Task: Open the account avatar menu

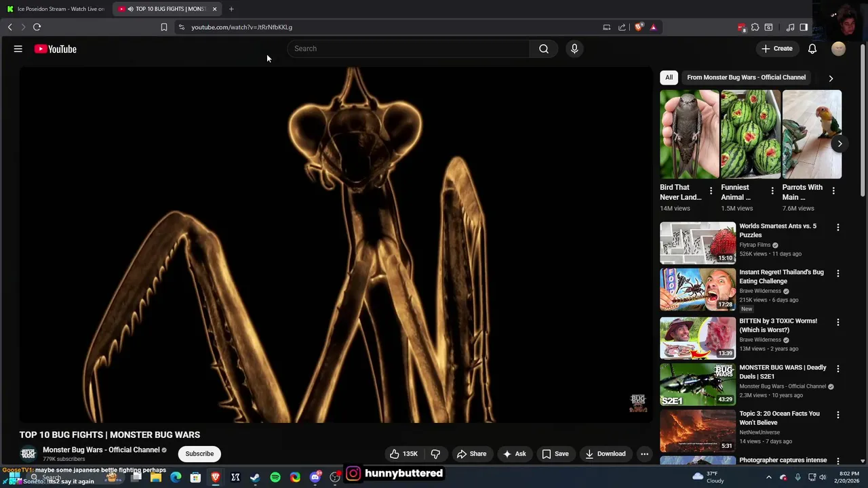Action: click(x=839, y=49)
